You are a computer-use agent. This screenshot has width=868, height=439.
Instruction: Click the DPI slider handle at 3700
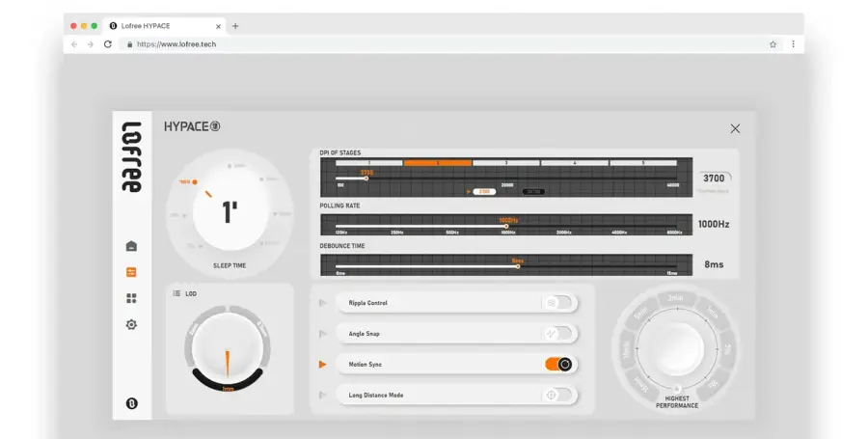tap(366, 178)
